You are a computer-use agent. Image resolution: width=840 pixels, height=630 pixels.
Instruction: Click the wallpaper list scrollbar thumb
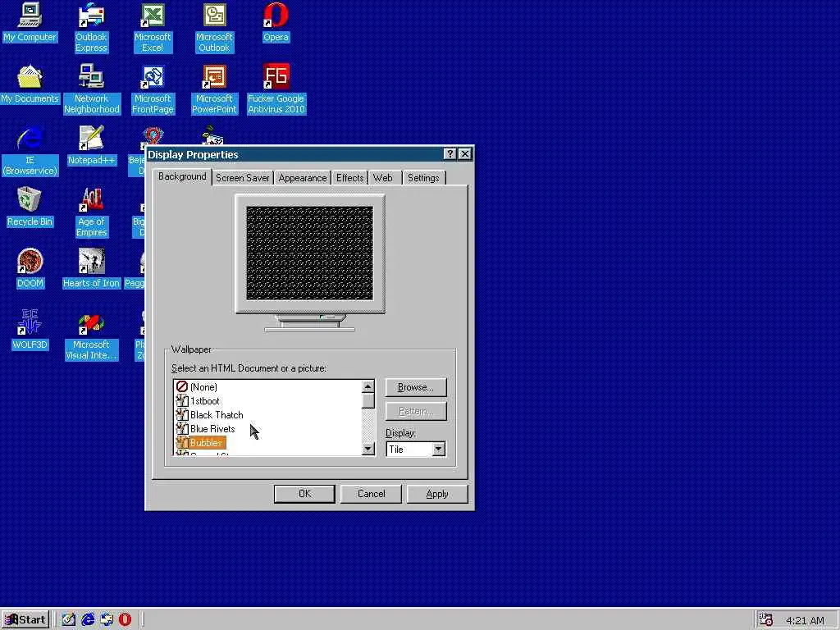pyautogui.click(x=368, y=400)
